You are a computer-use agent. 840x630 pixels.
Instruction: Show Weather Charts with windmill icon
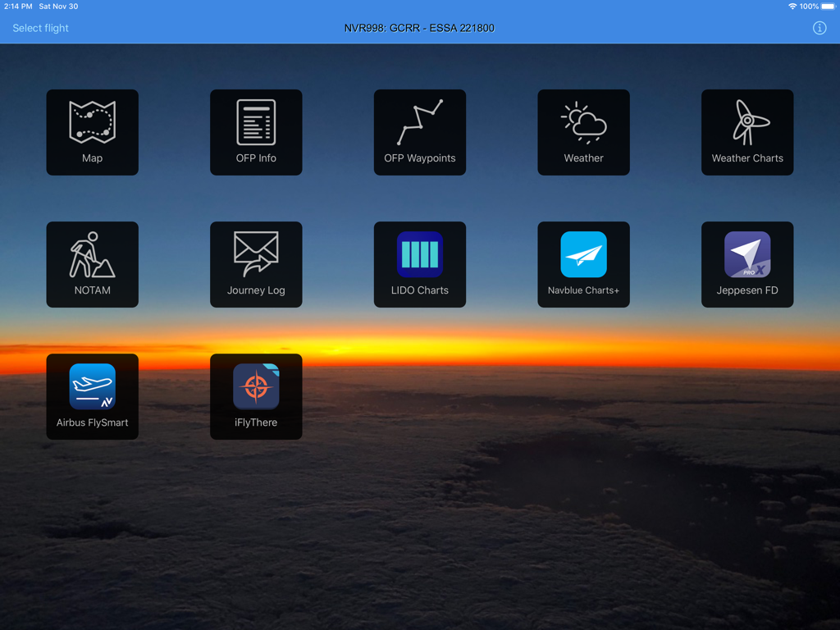pyautogui.click(x=746, y=132)
